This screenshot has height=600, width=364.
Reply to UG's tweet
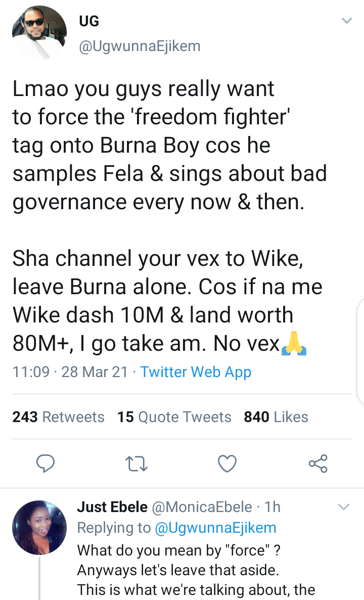[x=46, y=463]
